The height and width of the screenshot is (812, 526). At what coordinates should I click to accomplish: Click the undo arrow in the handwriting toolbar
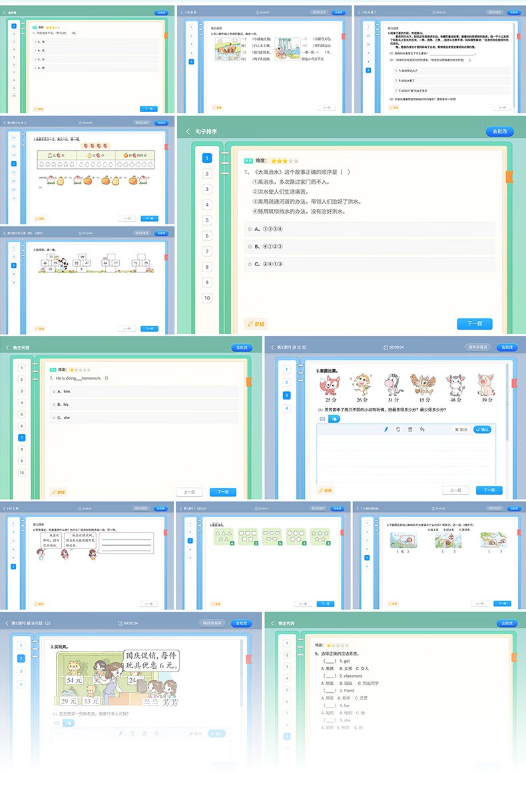422,429
